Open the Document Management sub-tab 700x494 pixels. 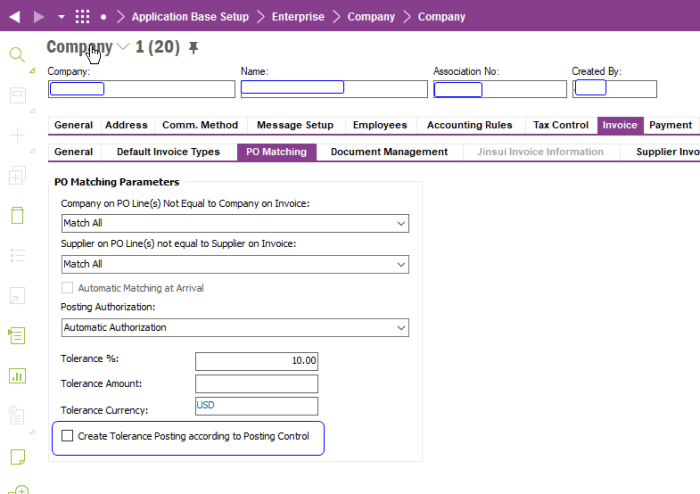click(x=389, y=152)
